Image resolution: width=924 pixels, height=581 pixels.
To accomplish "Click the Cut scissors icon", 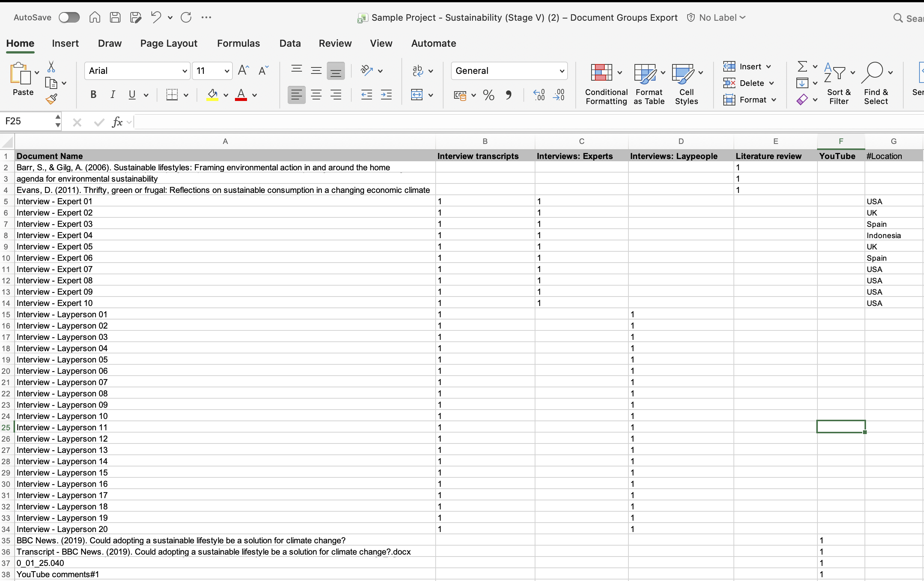I will 51,67.
